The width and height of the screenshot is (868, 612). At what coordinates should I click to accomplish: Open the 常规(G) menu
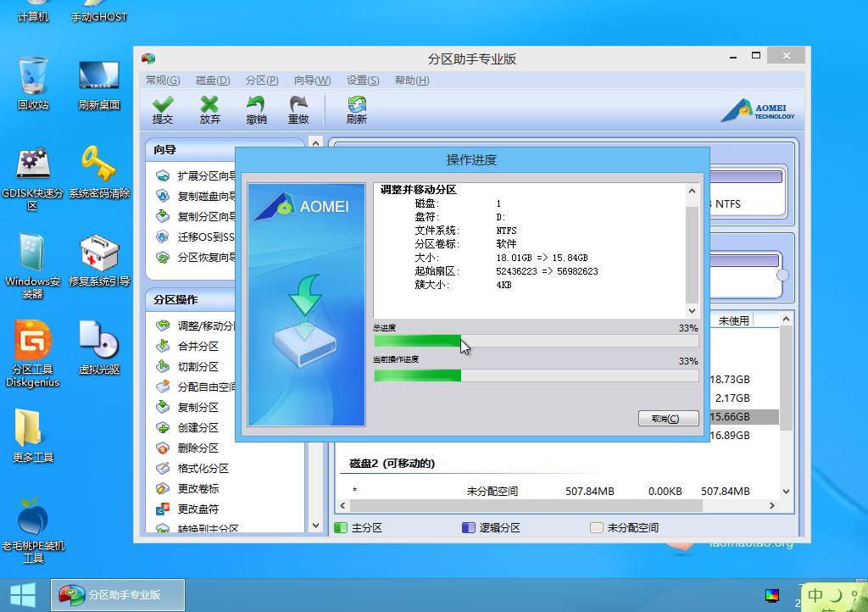[163, 81]
